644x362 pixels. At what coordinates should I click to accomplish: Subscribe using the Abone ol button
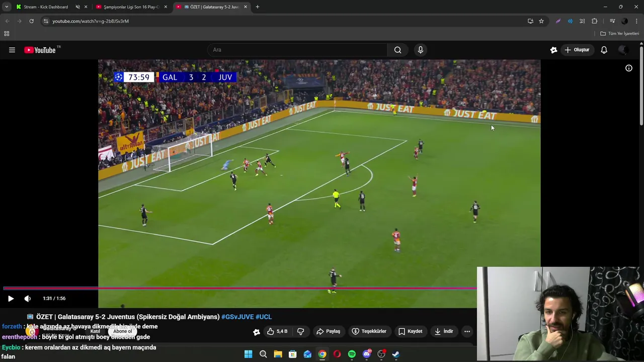point(122,331)
